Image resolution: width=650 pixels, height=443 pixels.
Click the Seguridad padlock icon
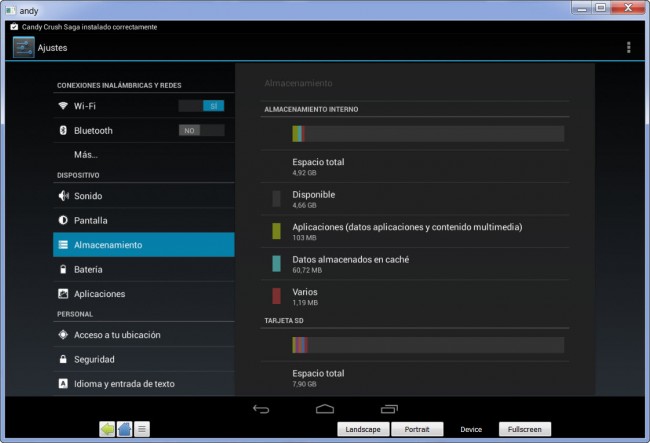pyautogui.click(x=63, y=359)
